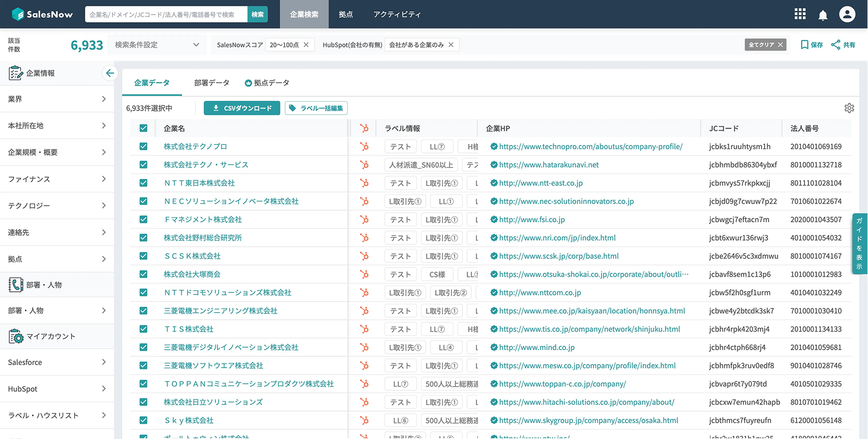Expand the ラベル・ハウスリスト section
Viewport: 868px width, 439px height.
tap(57, 415)
